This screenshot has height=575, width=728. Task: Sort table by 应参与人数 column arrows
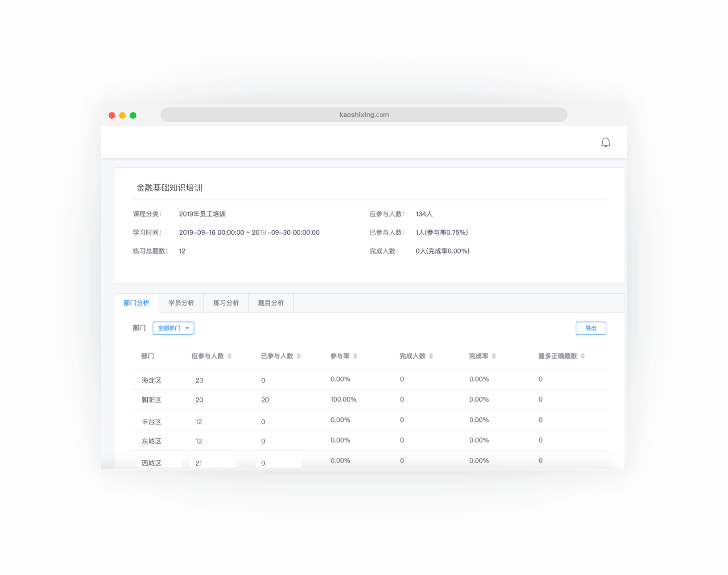click(x=230, y=356)
